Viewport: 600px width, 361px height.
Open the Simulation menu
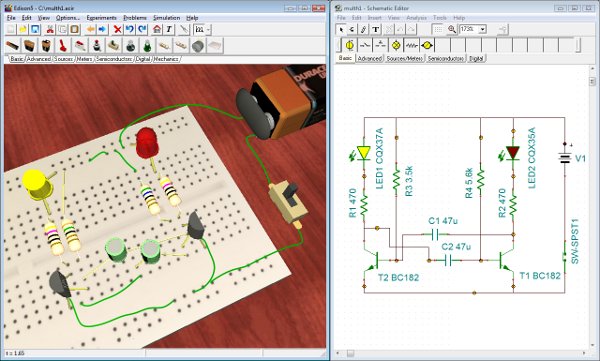click(x=166, y=18)
